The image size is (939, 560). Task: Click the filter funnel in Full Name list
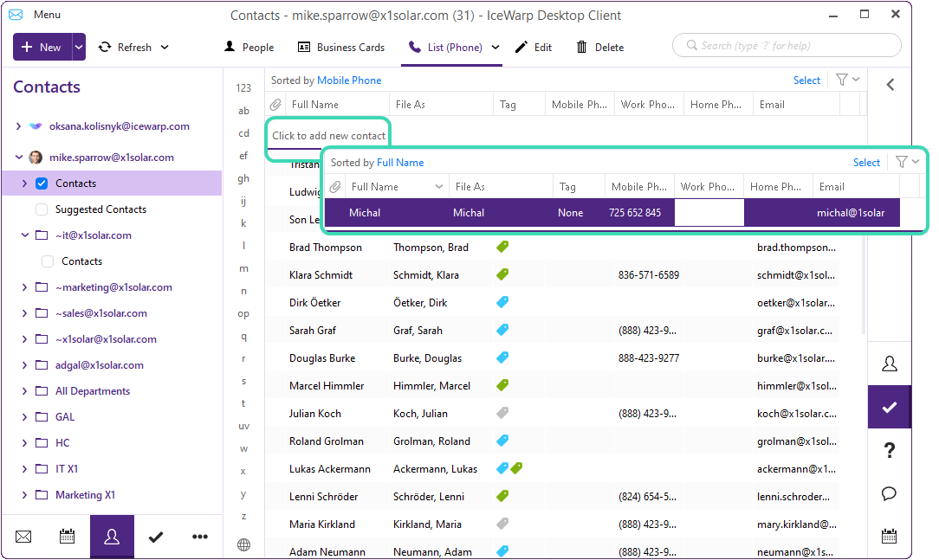(901, 162)
